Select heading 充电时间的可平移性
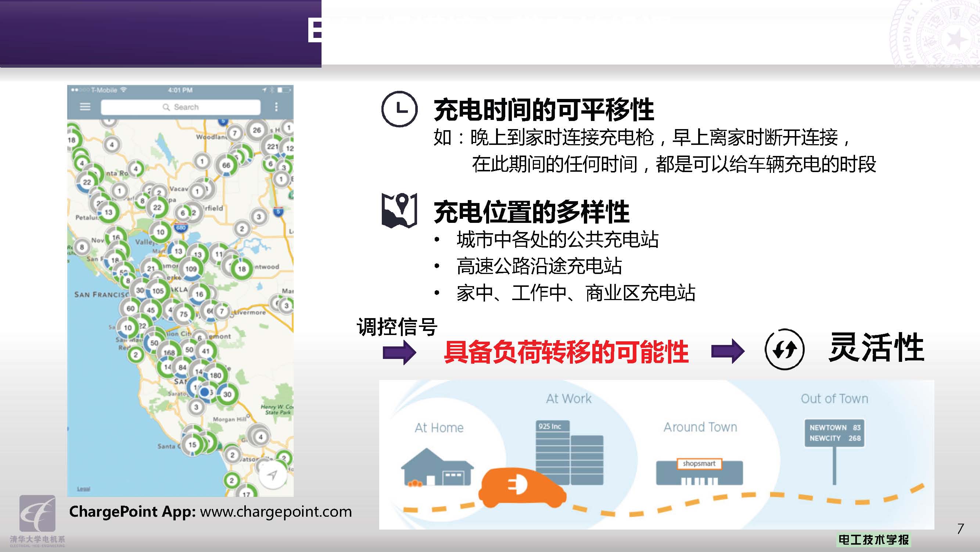The image size is (980, 552). coord(543,110)
